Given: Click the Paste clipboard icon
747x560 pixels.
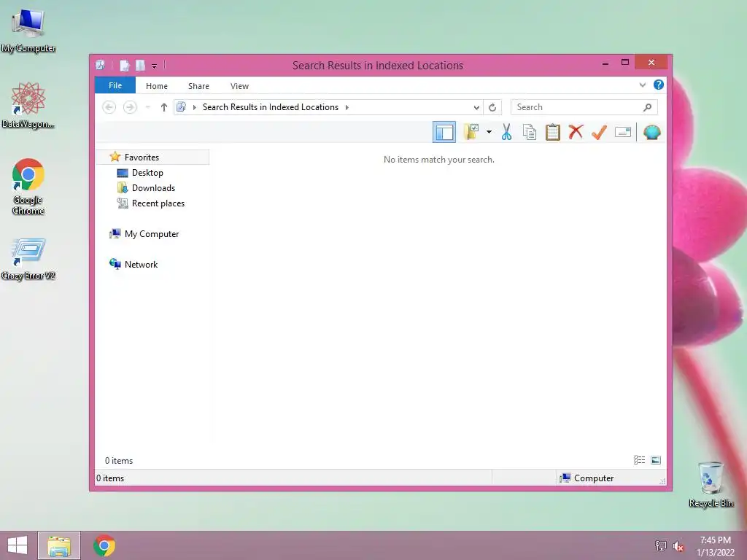Looking at the screenshot, I should (x=553, y=132).
